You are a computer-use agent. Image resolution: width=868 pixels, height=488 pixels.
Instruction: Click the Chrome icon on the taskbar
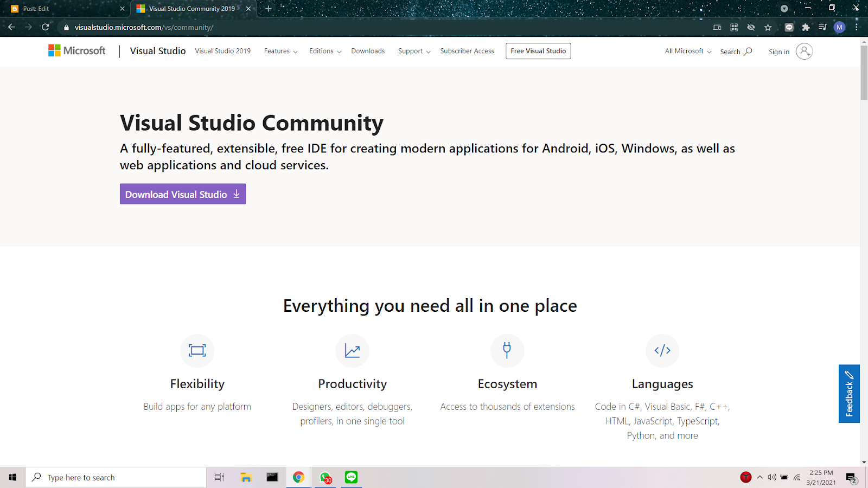coord(298,477)
